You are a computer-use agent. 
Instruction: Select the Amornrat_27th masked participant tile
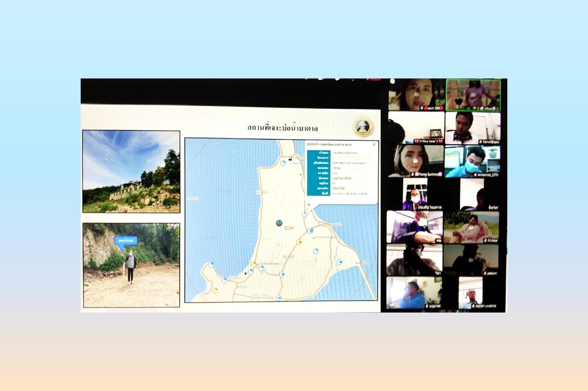pyautogui.click(x=472, y=161)
